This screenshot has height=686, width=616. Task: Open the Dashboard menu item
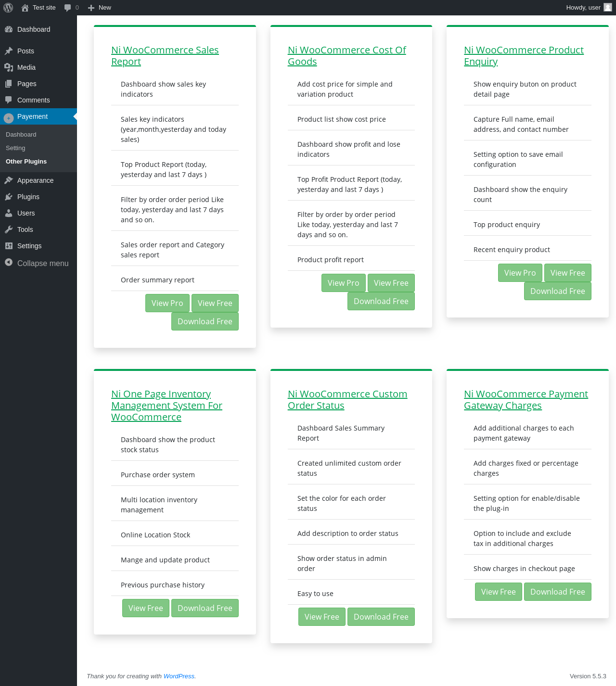[34, 29]
